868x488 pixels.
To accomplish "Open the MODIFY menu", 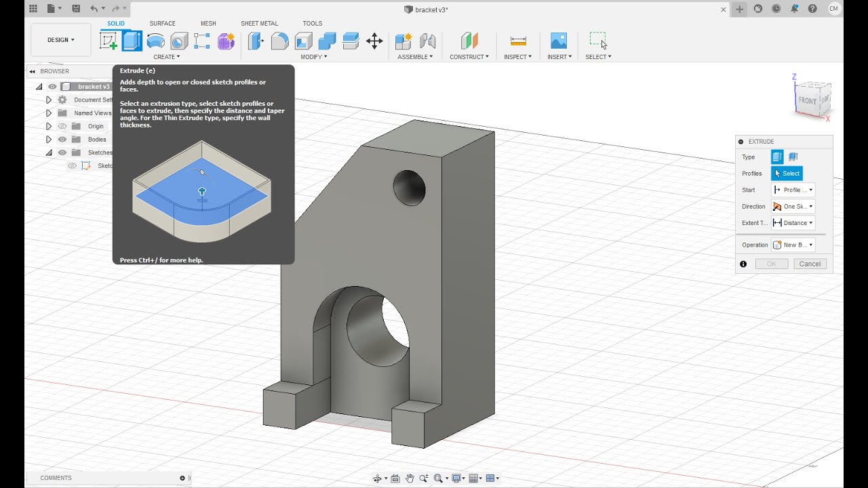I will pyautogui.click(x=314, y=57).
